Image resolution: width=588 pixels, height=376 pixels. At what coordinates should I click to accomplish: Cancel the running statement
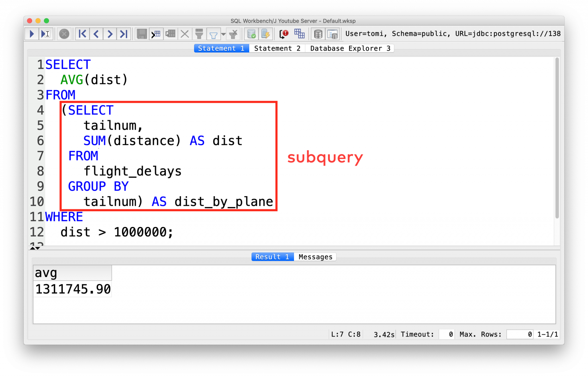(64, 34)
